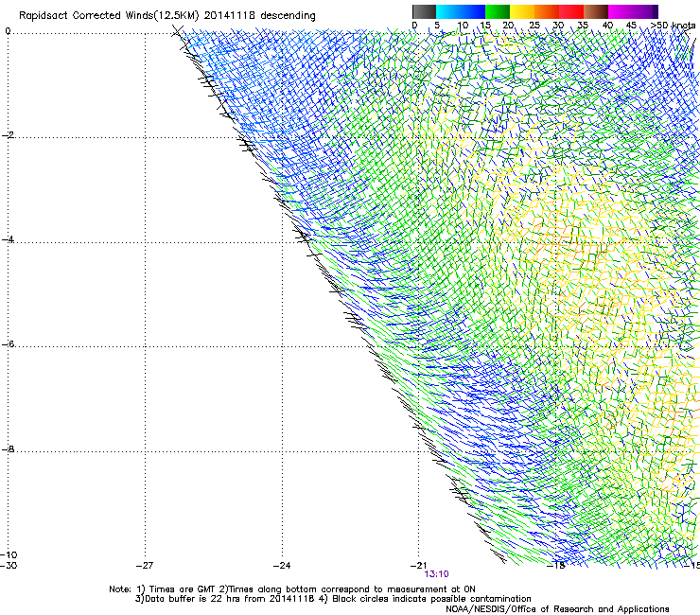Click the NOAA/NESDIS credit line
The width and height of the screenshot is (700, 615).
[557, 609]
